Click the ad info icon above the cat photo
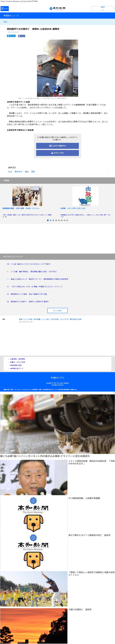 tap(114, 393)
